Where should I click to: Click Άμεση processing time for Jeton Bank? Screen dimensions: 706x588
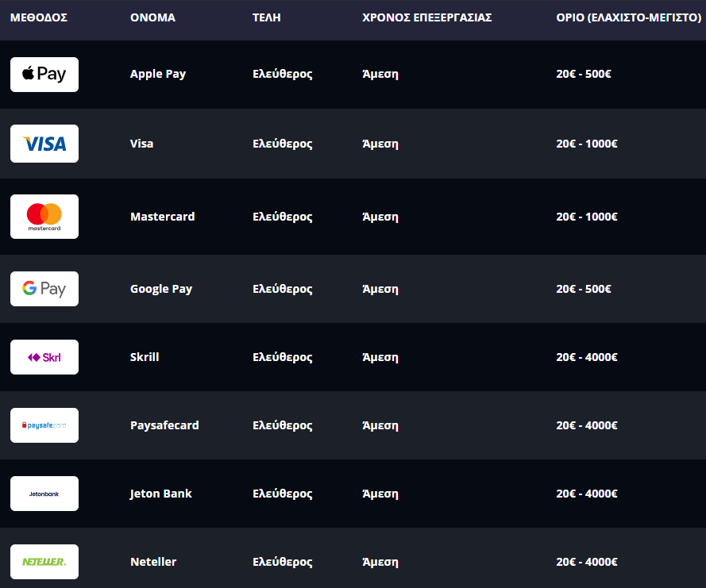pyautogui.click(x=380, y=494)
